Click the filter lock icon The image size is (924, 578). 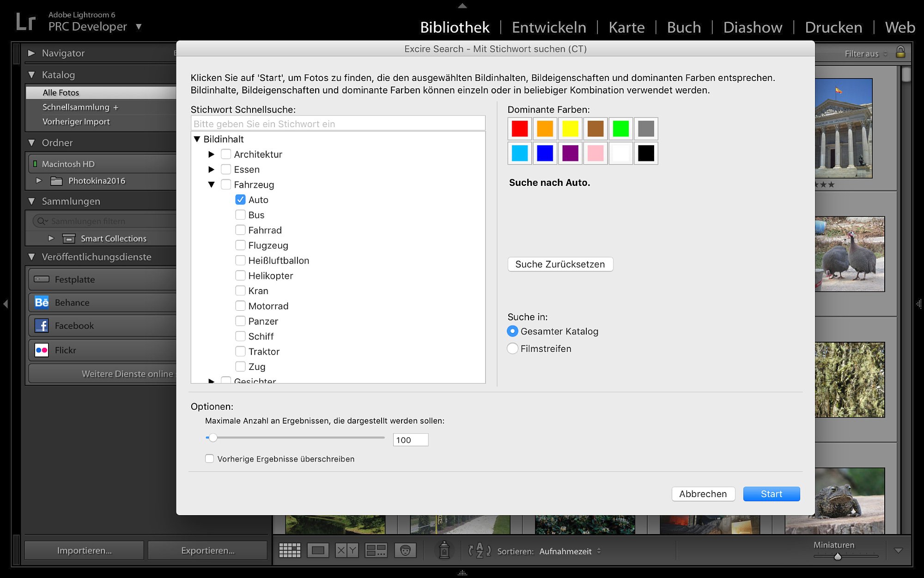pos(900,52)
